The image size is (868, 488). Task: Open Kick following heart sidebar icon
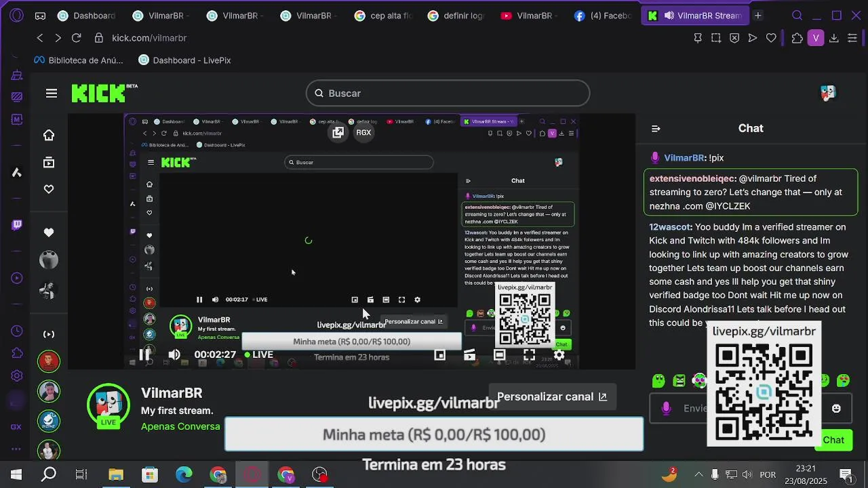pos(49,189)
